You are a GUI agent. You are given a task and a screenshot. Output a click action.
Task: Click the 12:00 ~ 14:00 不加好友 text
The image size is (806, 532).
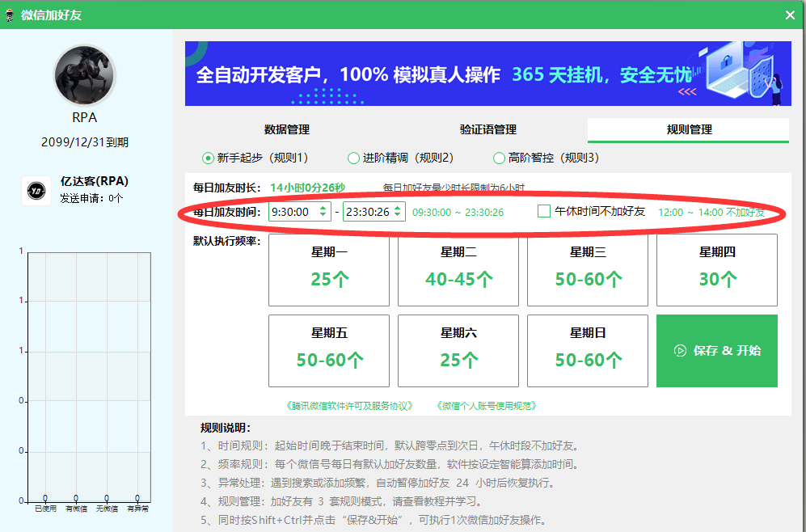711,213
